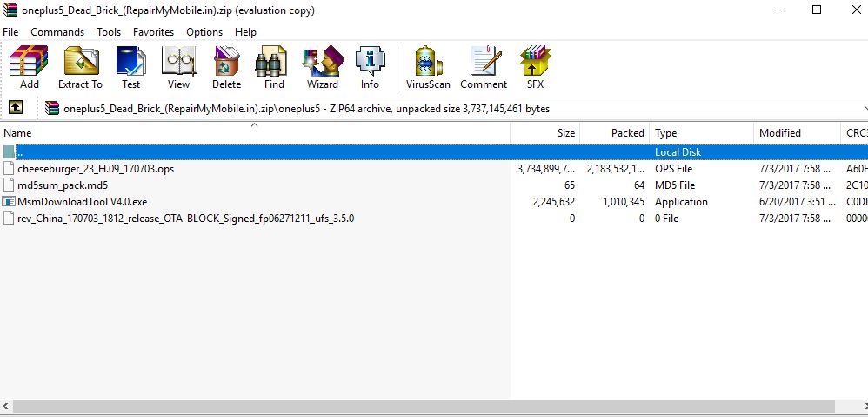Open the View file tool

click(x=178, y=68)
